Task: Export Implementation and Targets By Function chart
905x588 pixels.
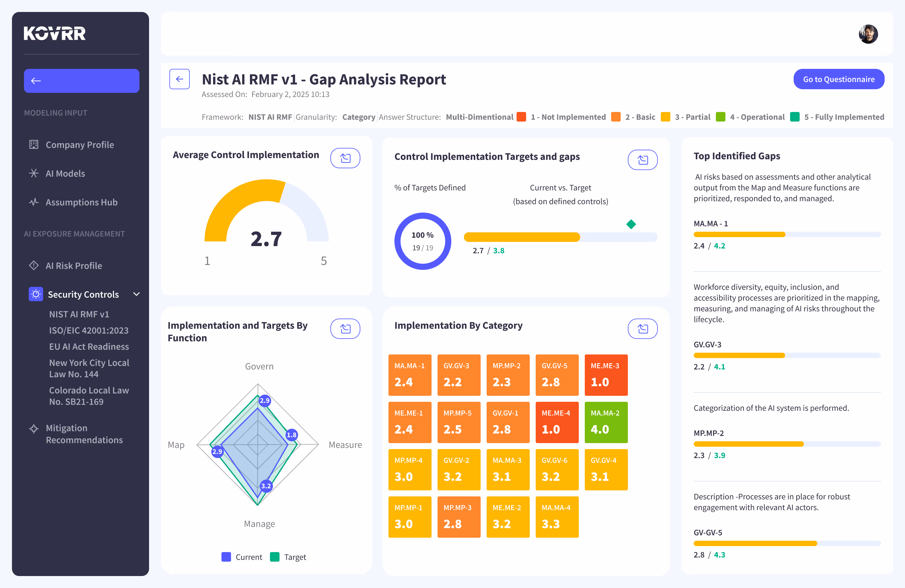Action: (345, 329)
